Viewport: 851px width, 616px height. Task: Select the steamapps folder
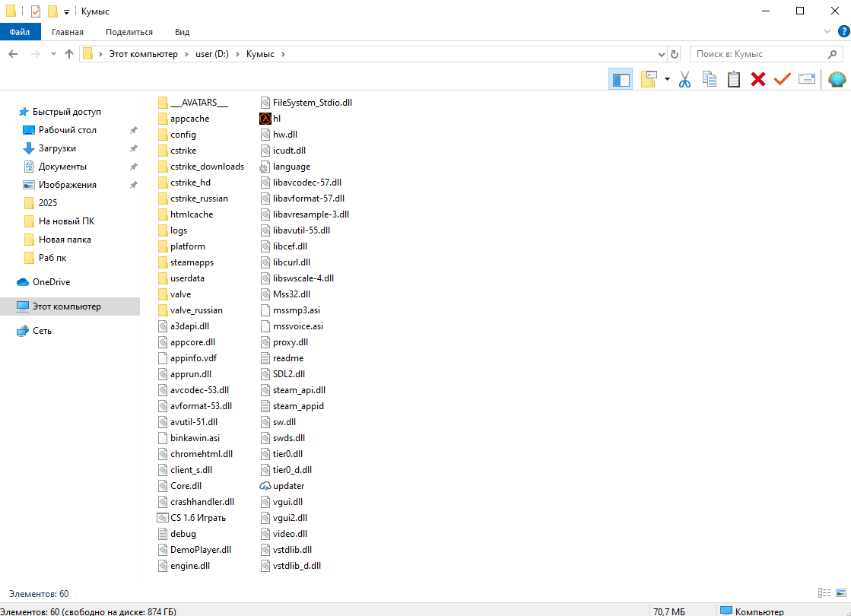tap(186, 262)
